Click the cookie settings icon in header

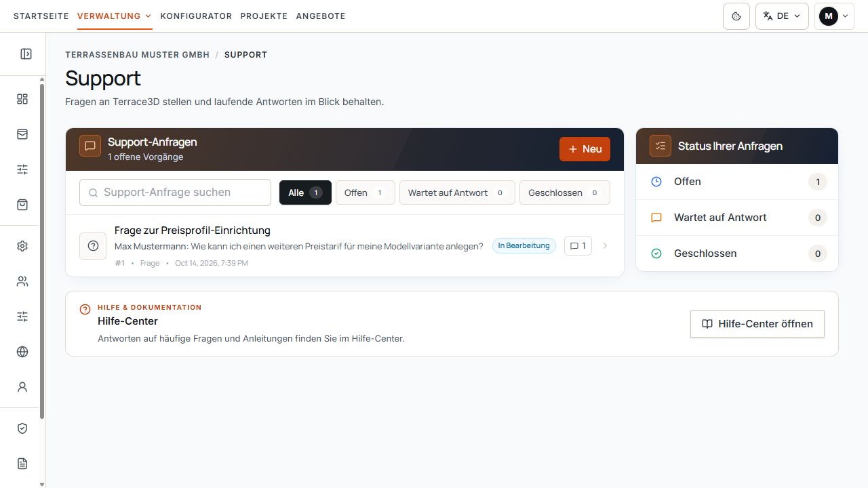tap(736, 16)
